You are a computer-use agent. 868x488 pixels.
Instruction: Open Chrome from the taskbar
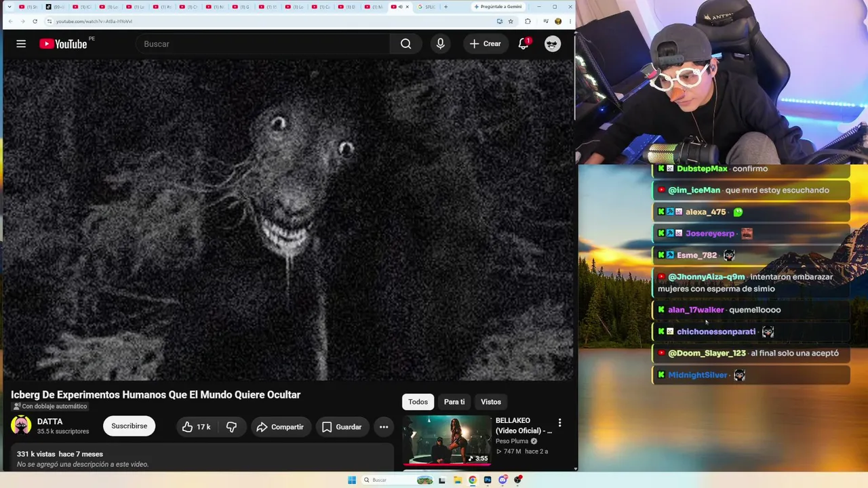(x=473, y=480)
